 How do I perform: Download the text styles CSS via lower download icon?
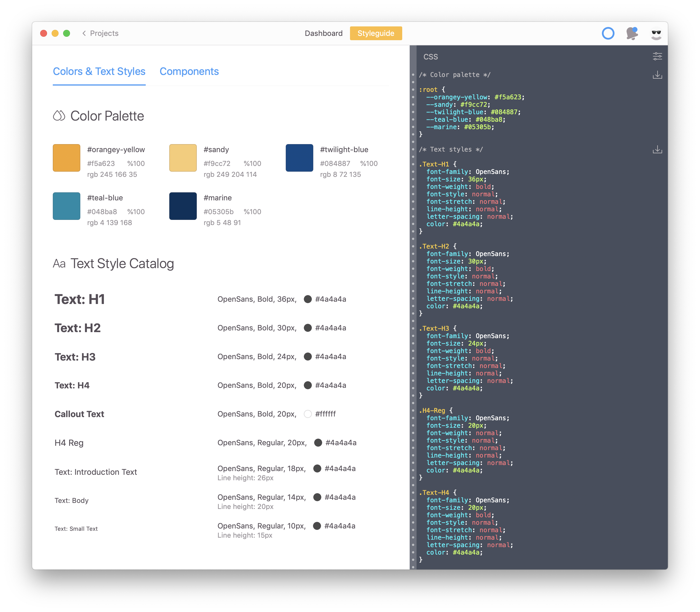657,149
